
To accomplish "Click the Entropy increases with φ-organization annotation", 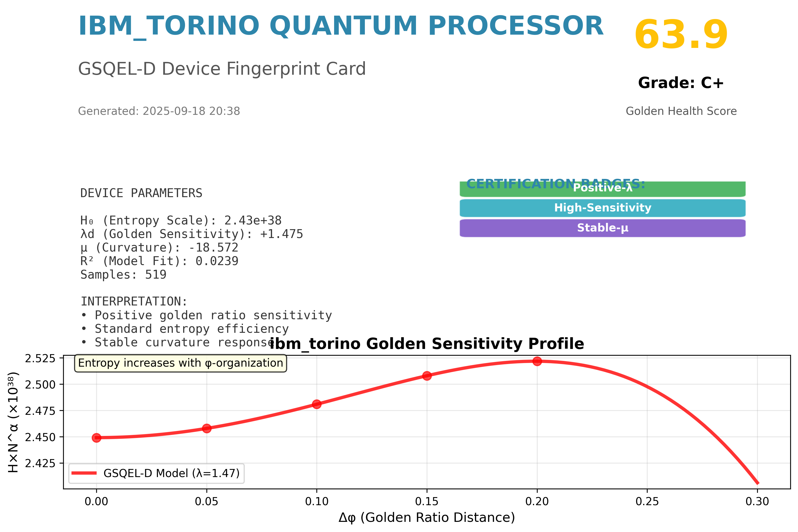I will coord(180,363).
